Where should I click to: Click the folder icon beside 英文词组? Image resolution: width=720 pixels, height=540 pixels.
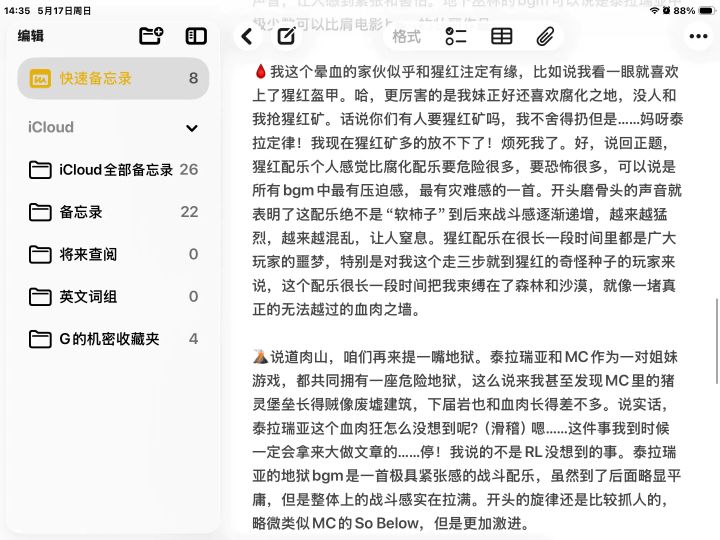click(40, 297)
